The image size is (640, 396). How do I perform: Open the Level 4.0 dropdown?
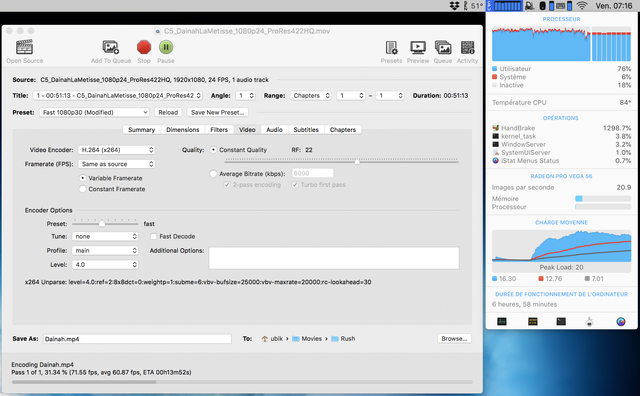pos(105,265)
